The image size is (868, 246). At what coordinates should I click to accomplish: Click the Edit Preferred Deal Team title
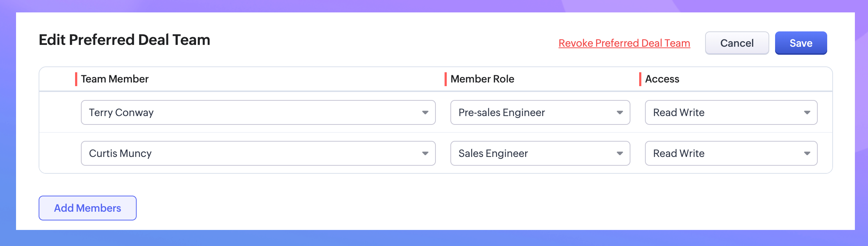click(124, 40)
